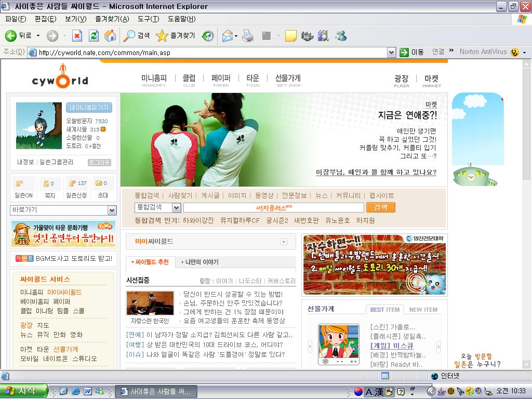Expand the address bar dropdown

[392, 52]
